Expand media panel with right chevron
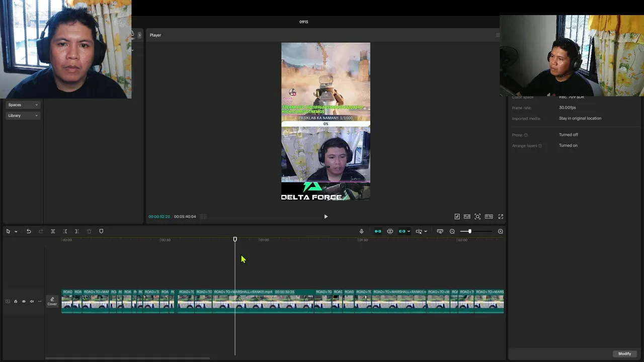Screen dimensions: 644x362 pyautogui.click(x=139, y=35)
